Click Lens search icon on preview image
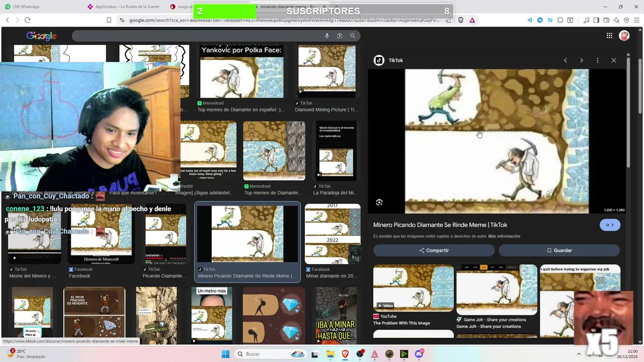Screen dimensions: 644x362 [x=379, y=202]
